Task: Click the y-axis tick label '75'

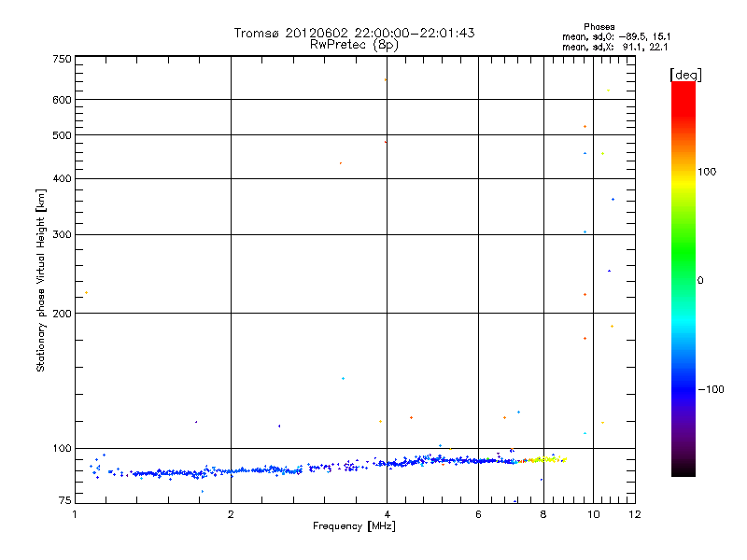Action: [65, 500]
